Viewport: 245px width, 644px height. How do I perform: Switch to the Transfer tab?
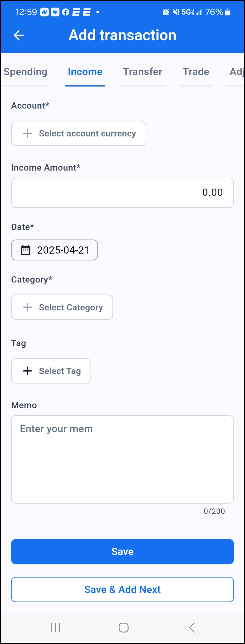click(143, 72)
